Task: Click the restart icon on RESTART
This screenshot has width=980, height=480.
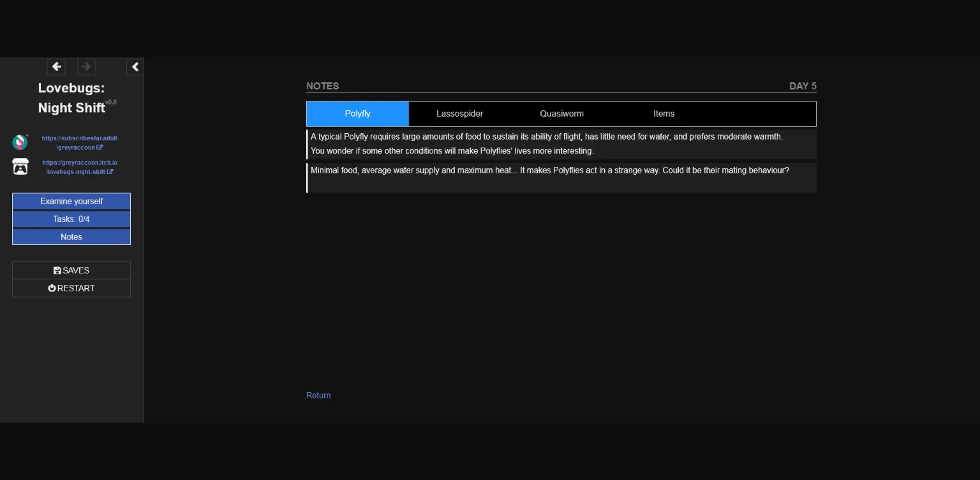Action: pyautogui.click(x=52, y=287)
